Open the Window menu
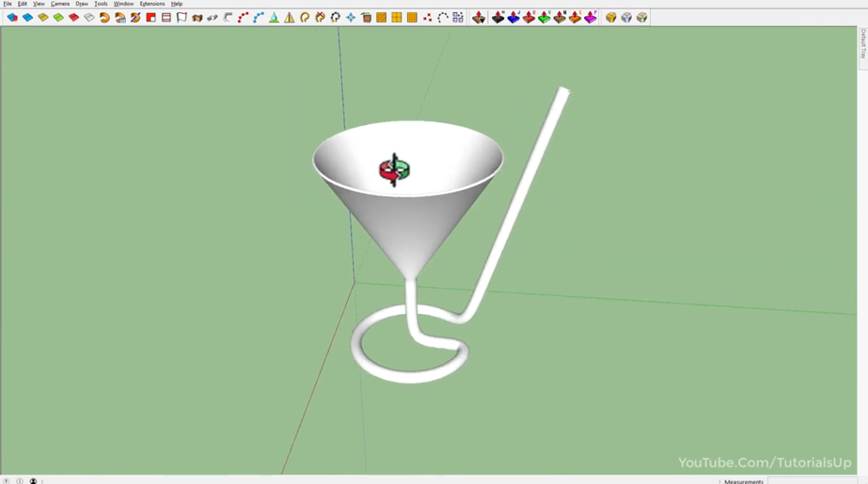Image resolution: width=868 pixels, height=484 pixels. click(123, 3)
